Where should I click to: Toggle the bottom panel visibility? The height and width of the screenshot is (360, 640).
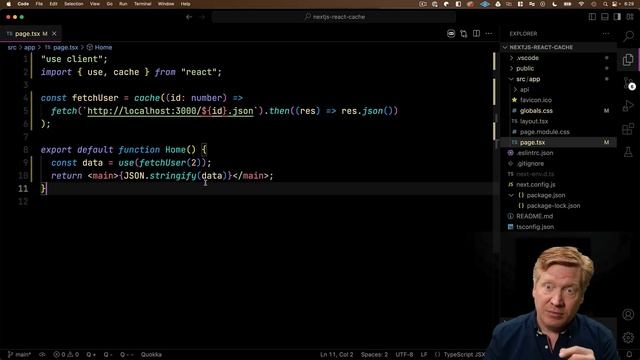coord(605,17)
